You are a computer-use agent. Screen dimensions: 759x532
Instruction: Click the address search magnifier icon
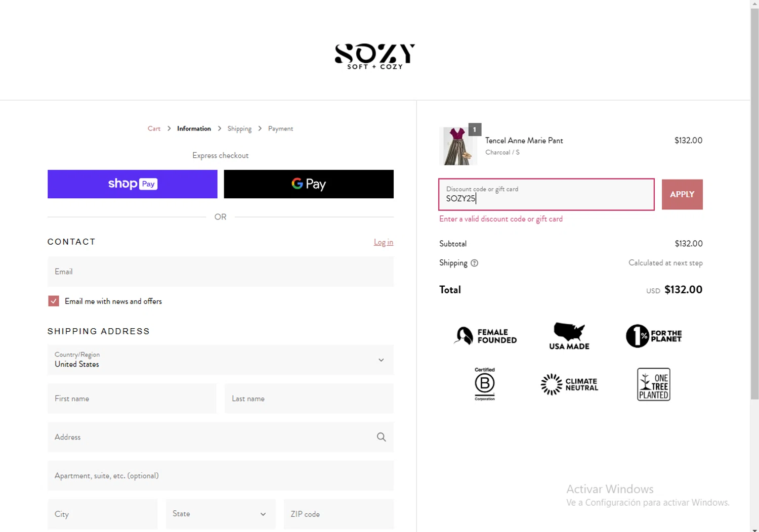click(x=382, y=437)
